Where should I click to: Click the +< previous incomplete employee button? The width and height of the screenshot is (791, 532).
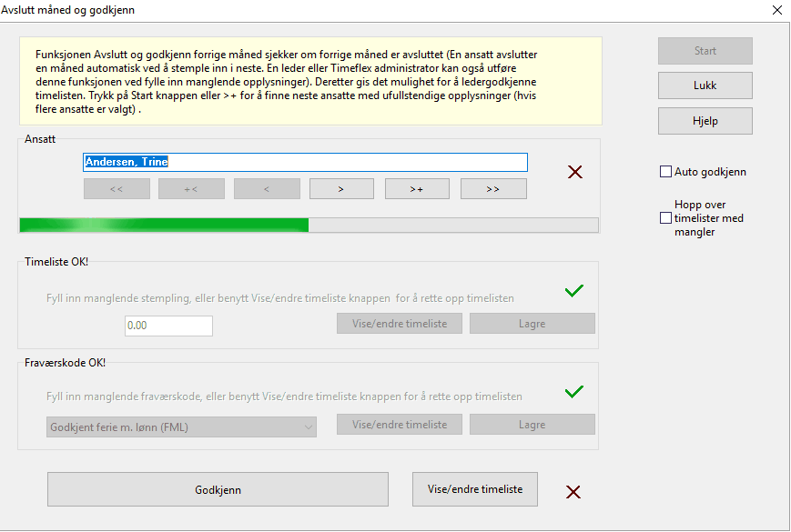click(191, 189)
